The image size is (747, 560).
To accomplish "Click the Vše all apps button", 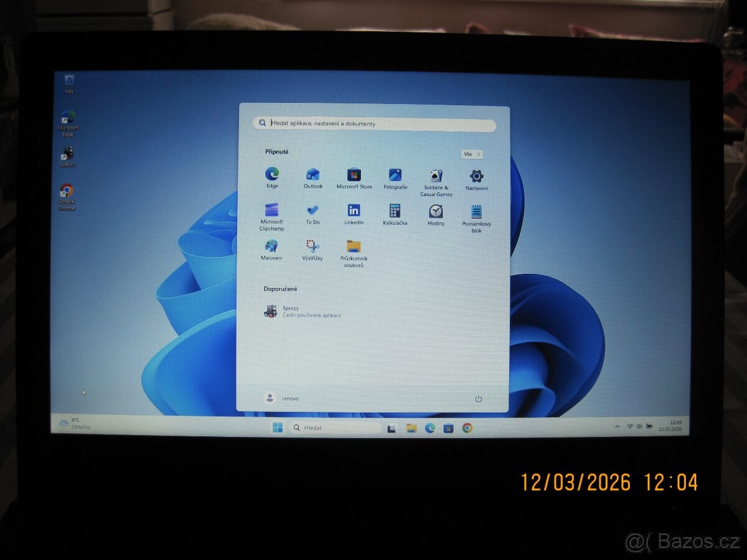I will (x=472, y=154).
